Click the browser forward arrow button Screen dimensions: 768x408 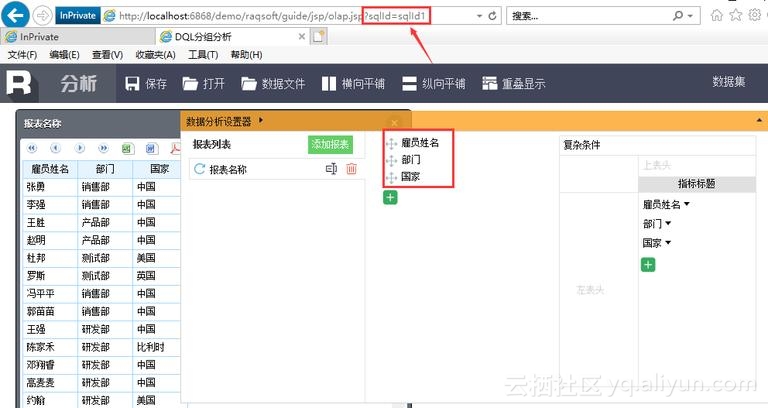point(42,16)
